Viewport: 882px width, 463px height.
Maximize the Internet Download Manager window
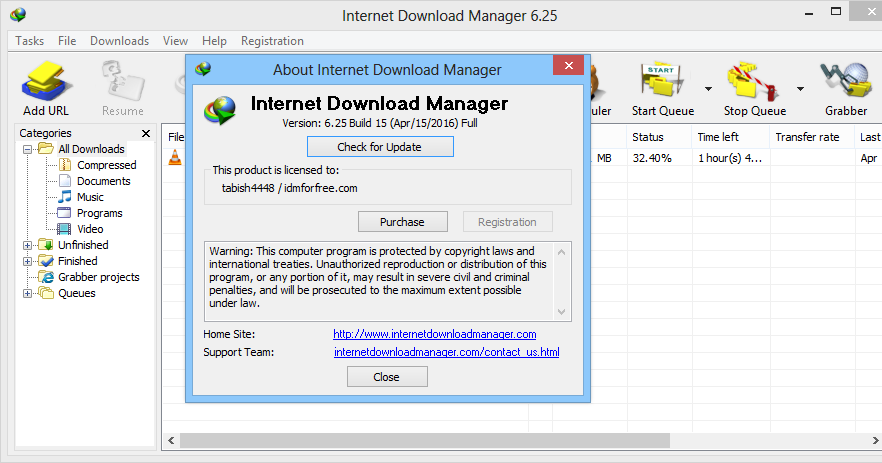[x=836, y=12]
